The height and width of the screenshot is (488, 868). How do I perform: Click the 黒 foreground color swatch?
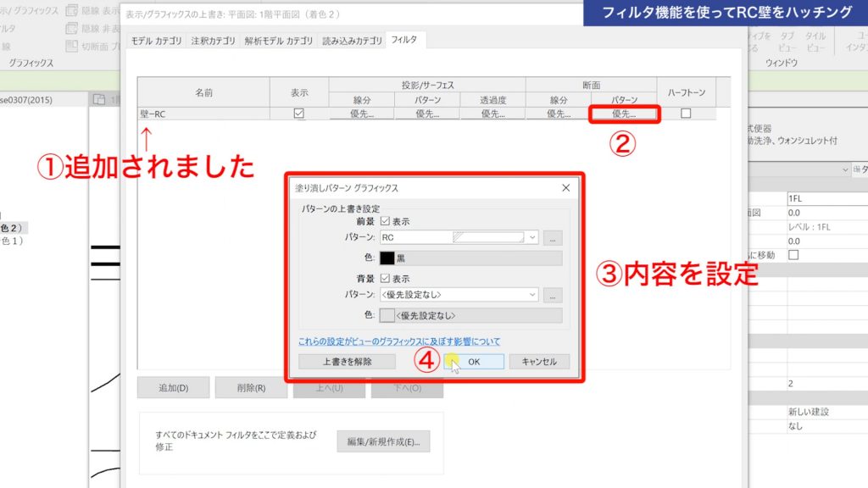pos(387,258)
